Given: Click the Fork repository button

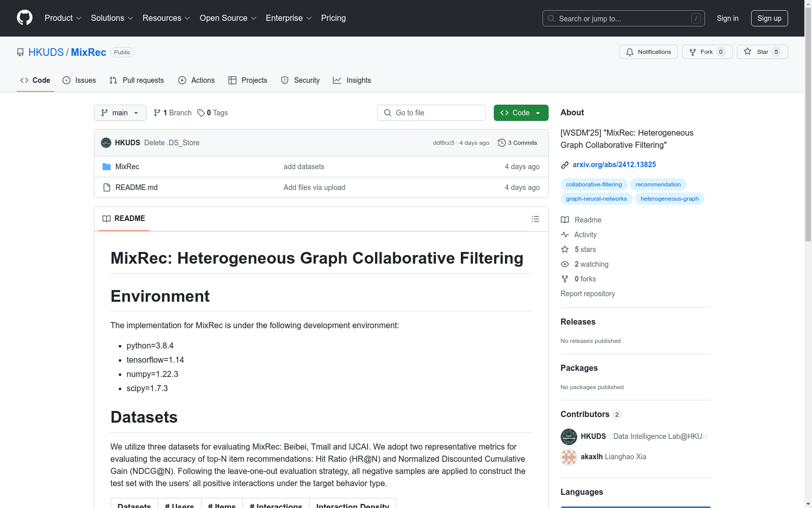Looking at the screenshot, I should click(706, 52).
